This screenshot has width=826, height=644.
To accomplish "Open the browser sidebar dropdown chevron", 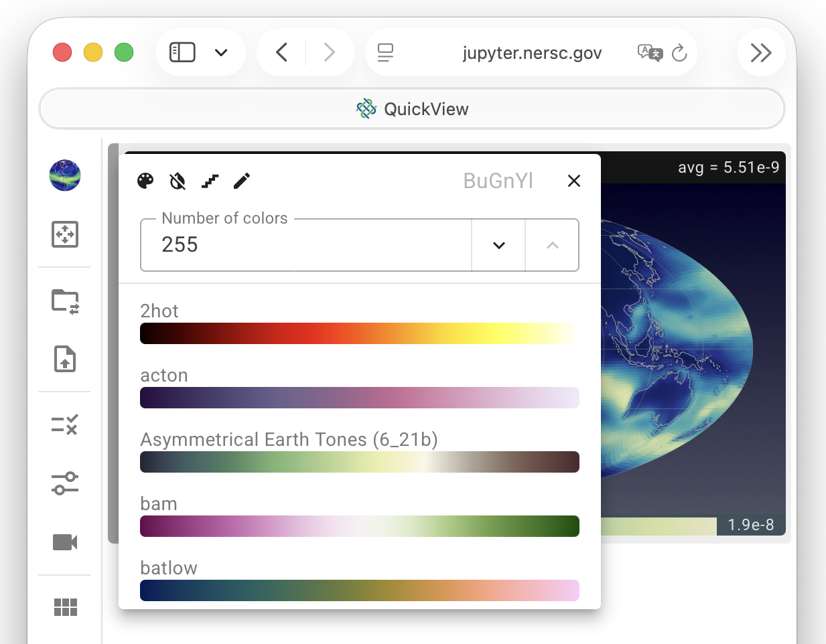I will tap(221, 52).
